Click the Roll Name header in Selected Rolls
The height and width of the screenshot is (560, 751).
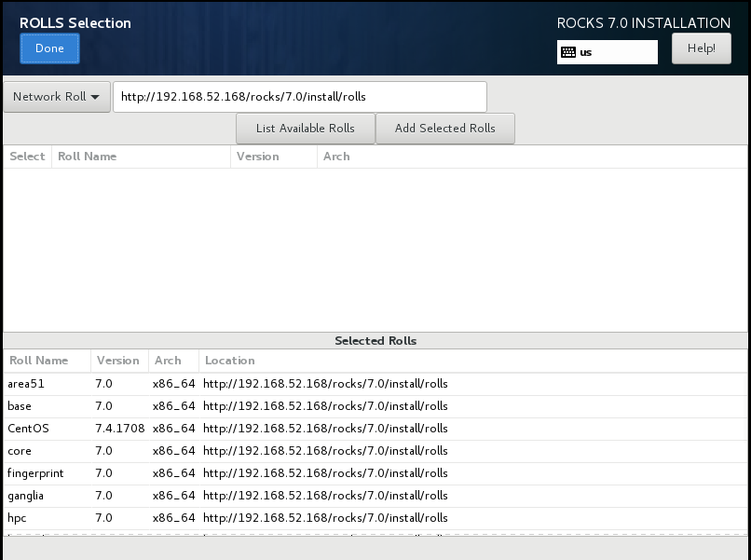[x=47, y=361]
